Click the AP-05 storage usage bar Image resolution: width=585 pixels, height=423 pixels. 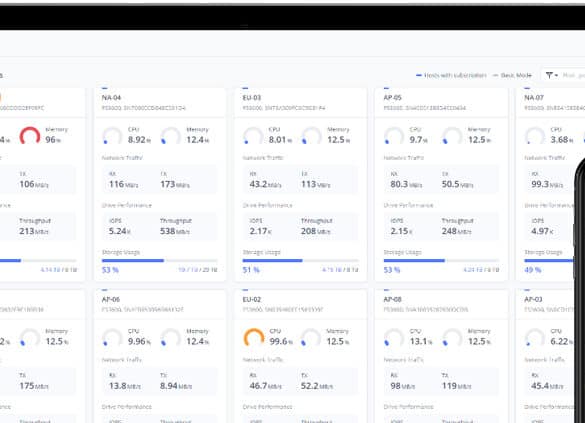pos(441,260)
